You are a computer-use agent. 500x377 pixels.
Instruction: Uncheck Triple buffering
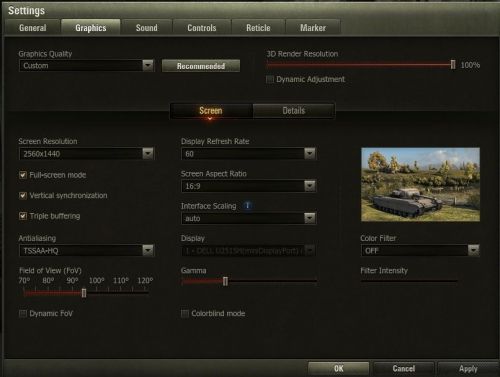23,216
